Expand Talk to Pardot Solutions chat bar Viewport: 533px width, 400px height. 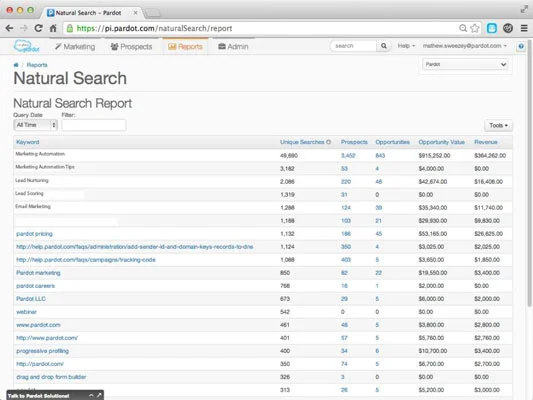click(55, 395)
